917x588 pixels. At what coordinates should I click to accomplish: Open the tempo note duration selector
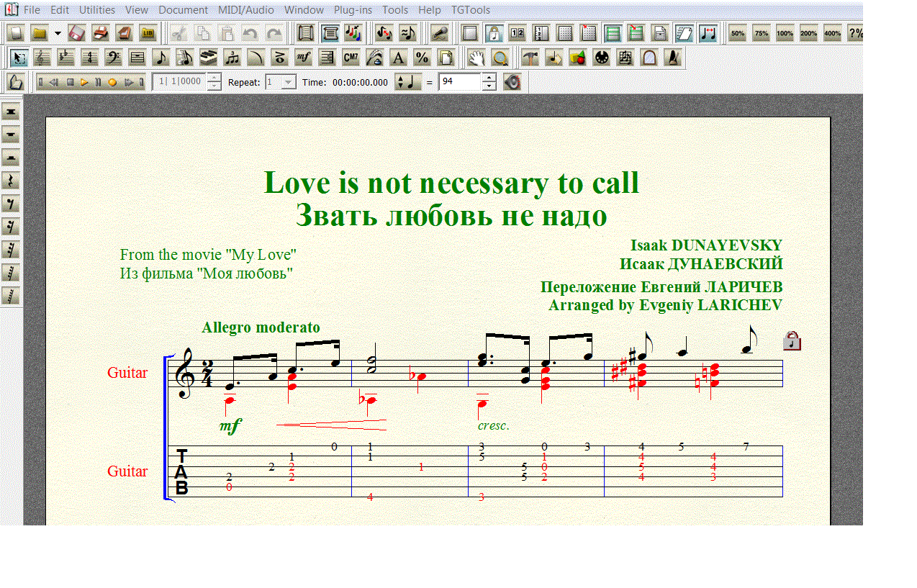[409, 82]
